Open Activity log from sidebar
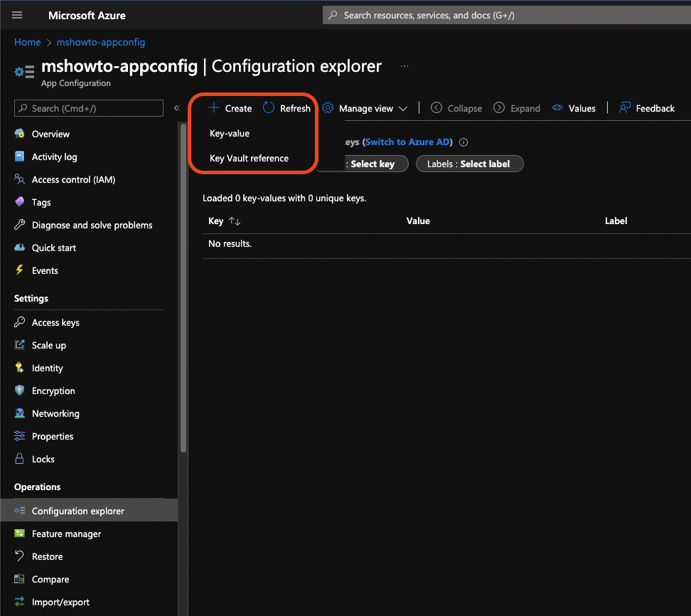691x616 pixels. click(54, 156)
